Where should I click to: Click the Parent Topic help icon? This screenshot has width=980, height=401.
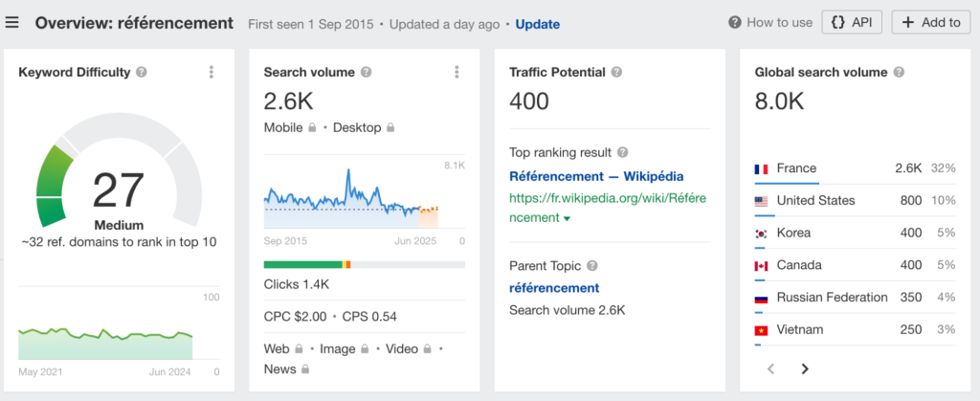[x=591, y=266]
